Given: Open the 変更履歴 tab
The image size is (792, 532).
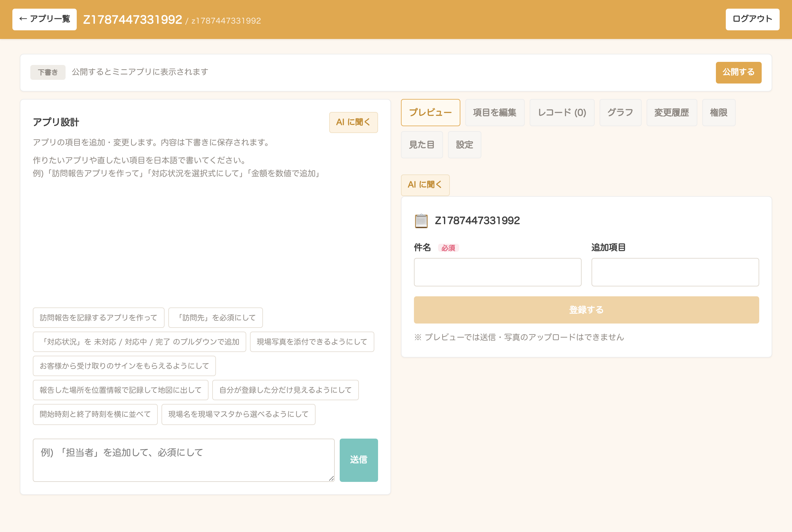Looking at the screenshot, I should (x=672, y=113).
